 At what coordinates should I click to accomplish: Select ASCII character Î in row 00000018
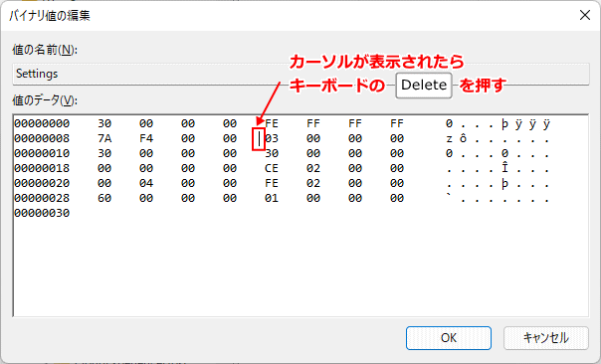point(504,168)
